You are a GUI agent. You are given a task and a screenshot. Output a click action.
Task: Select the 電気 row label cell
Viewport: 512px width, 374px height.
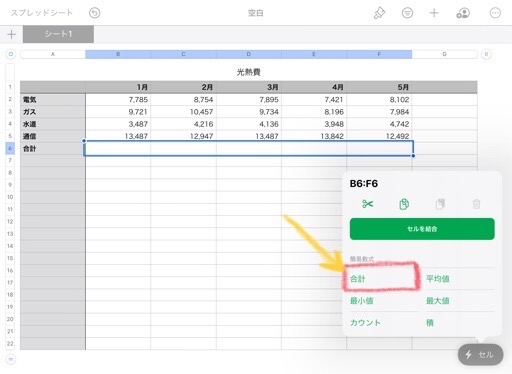point(53,99)
